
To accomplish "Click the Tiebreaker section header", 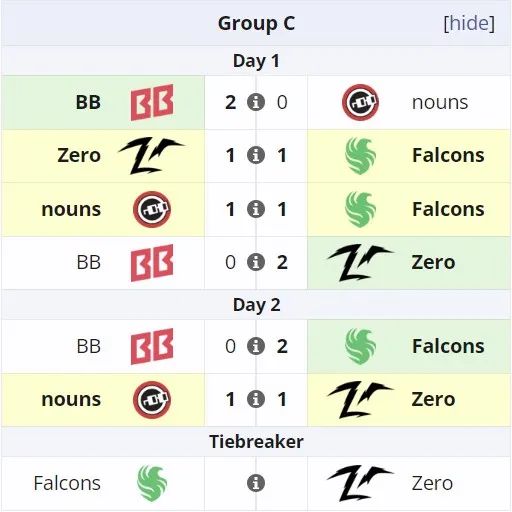I will click(x=256, y=442).
